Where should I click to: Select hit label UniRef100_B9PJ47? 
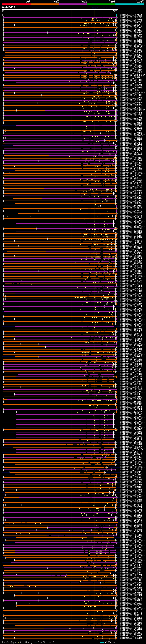(131, 53)
